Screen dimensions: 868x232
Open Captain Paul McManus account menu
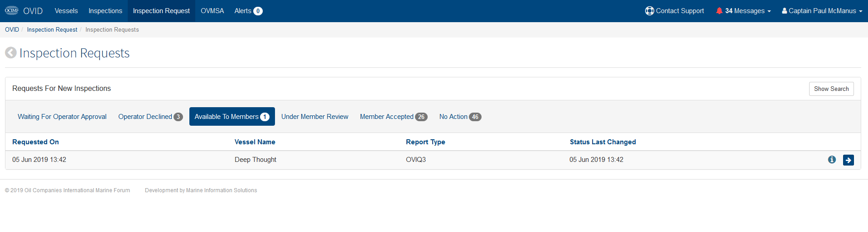pos(822,11)
